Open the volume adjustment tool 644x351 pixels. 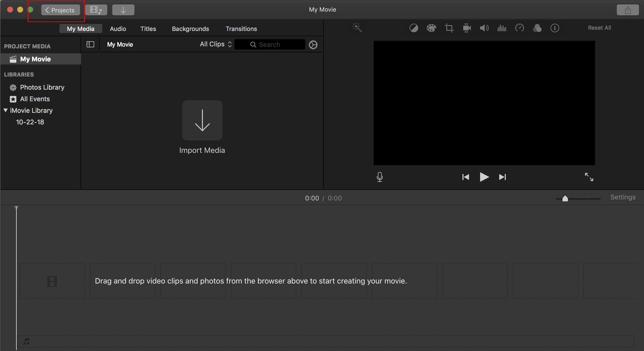click(484, 28)
